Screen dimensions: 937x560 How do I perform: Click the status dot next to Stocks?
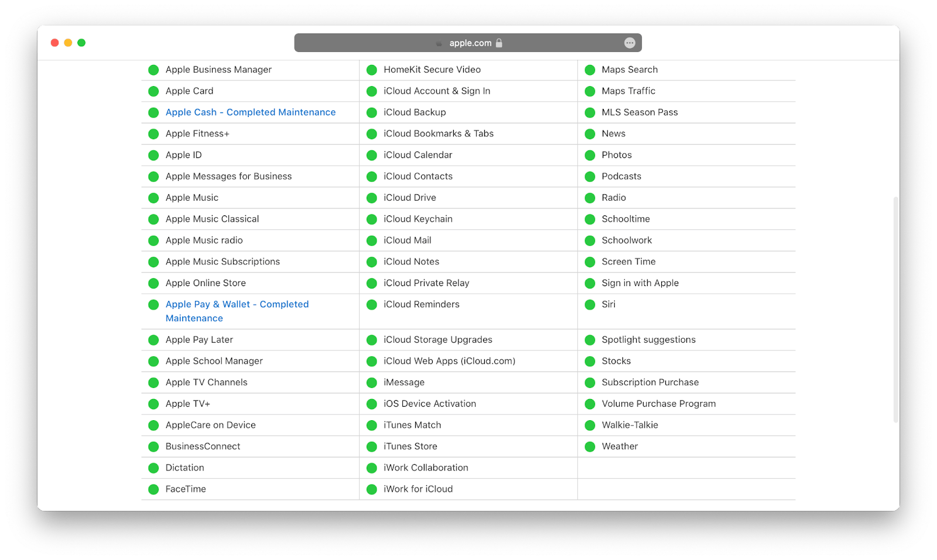[x=590, y=361]
